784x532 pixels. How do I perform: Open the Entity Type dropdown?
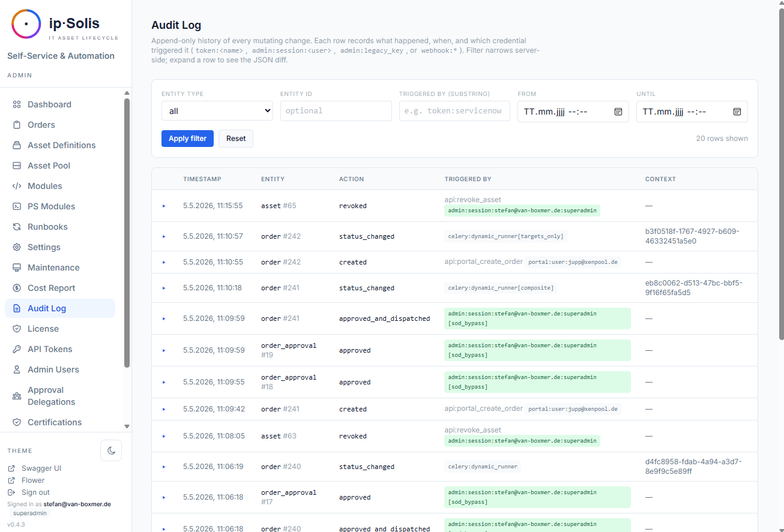[217, 111]
